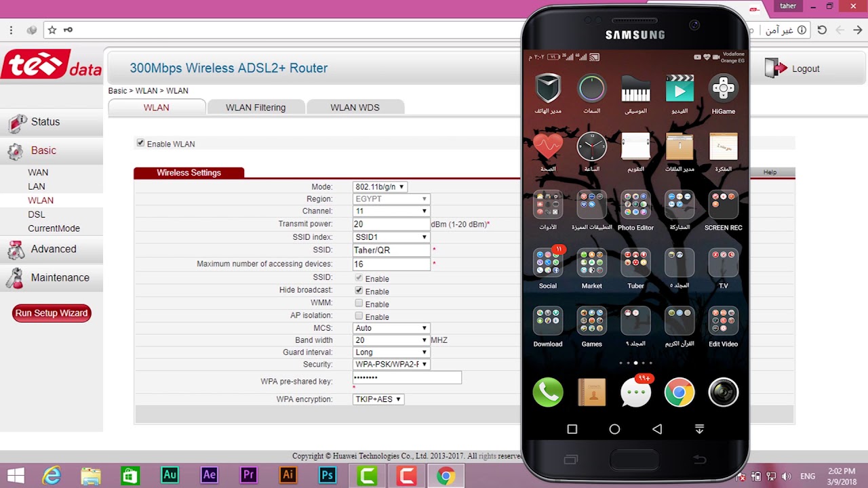Open the Security WPA-PSK dropdown
The width and height of the screenshot is (868, 488).
click(391, 364)
